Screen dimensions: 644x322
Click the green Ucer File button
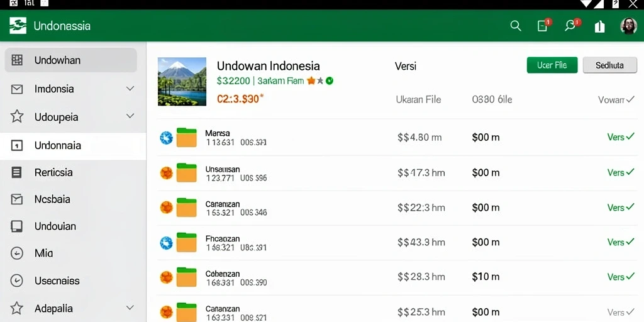(x=552, y=65)
